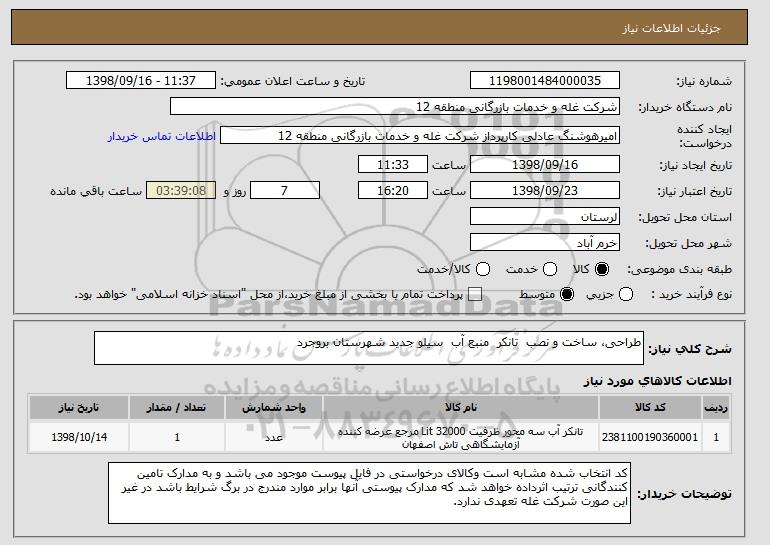Select the کالا radio button
The image size is (770, 545).
602,269
